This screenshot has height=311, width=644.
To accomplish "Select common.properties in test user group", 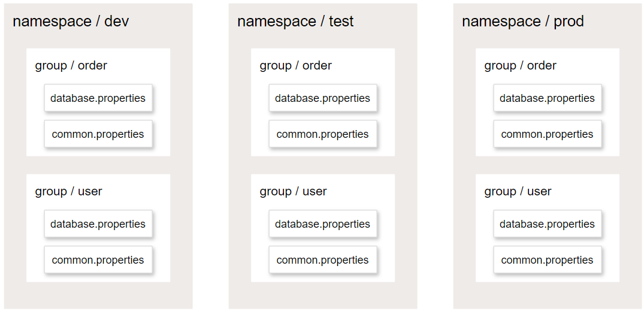I will [x=323, y=259].
